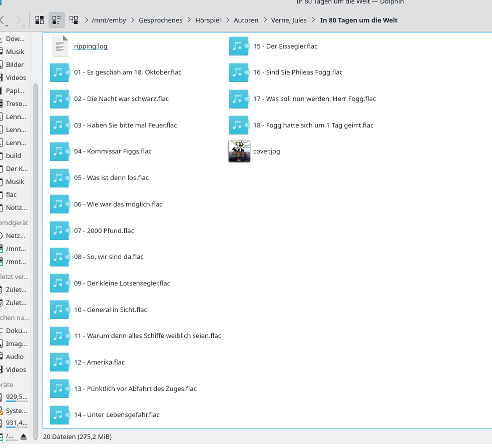
Task: Open Syste... device in sidebar
Action: pyautogui.click(x=15, y=410)
